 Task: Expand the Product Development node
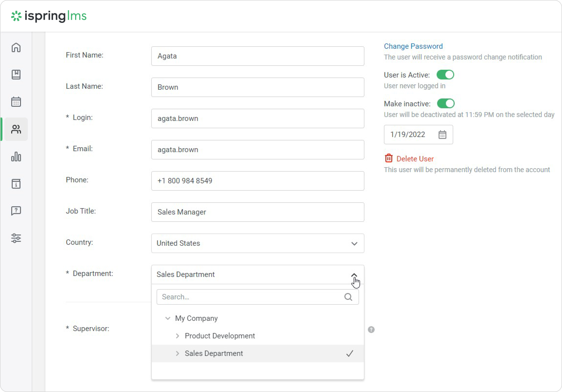[178, 336]
